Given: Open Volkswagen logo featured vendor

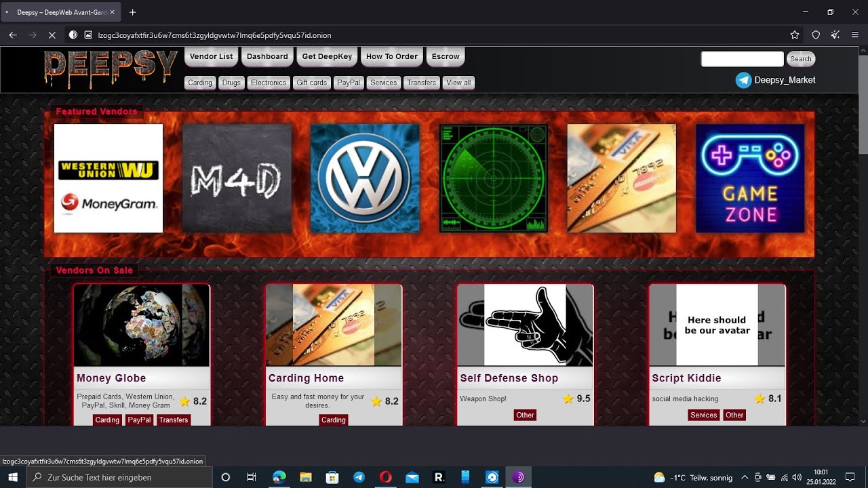Looking at the screenshot, I should pos(365,178).
